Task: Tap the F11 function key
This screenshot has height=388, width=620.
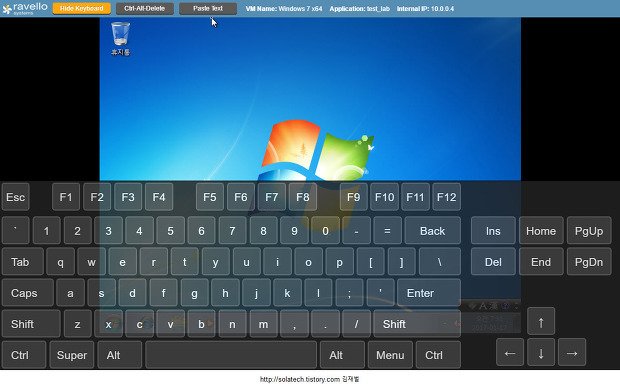Action: click(415, 197)
